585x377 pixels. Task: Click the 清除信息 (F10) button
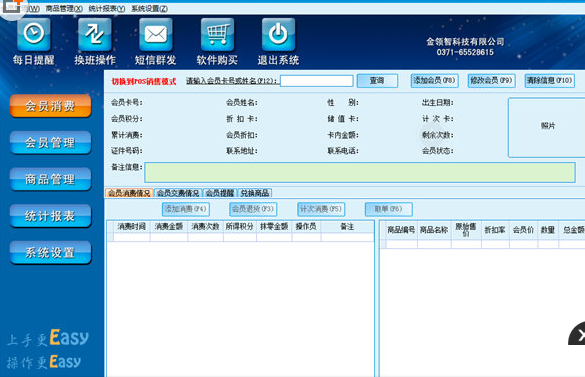point(549,81)
